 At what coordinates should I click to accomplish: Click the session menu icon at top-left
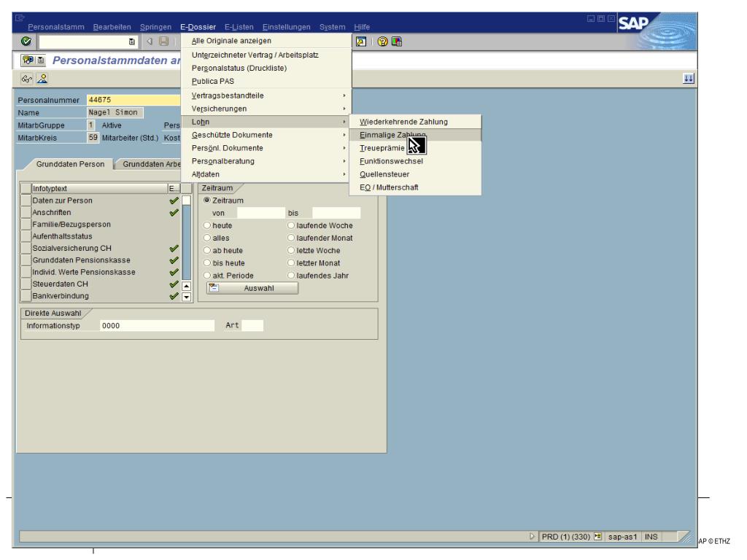pos(20,18)
